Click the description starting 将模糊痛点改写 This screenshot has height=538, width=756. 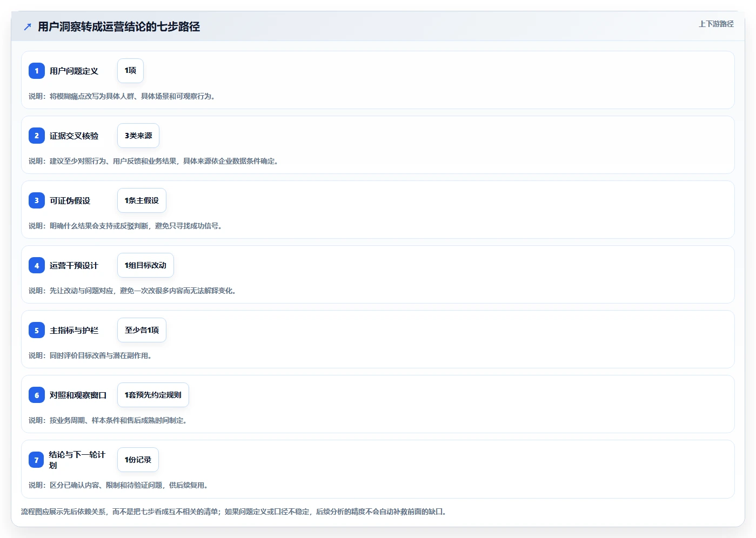coord(122,96)
